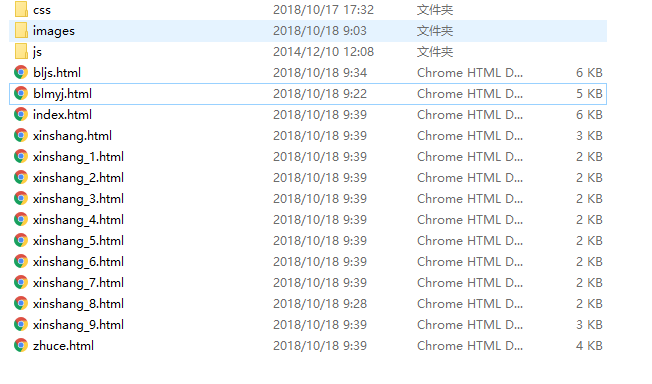Click Chrome icon beside blmyj.html

pyautogui.click(x=21, y=94)
